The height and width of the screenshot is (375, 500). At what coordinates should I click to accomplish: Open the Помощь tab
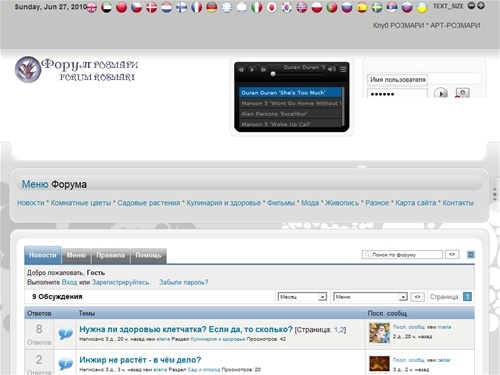pos(148,255)
